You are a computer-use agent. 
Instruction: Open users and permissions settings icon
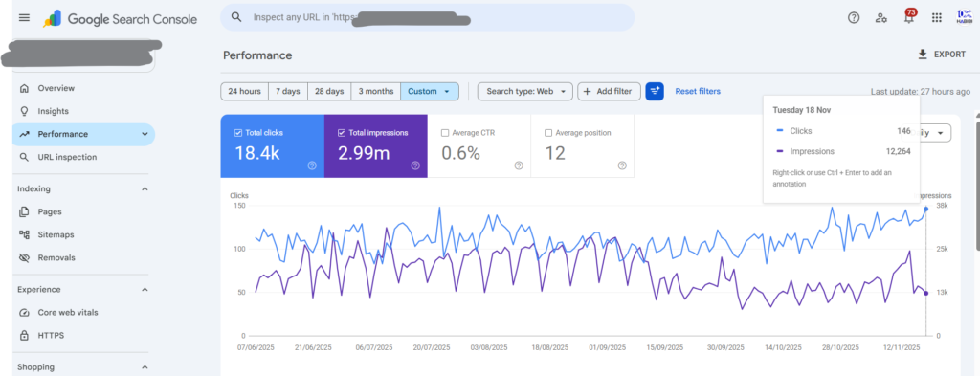point(881,17)
